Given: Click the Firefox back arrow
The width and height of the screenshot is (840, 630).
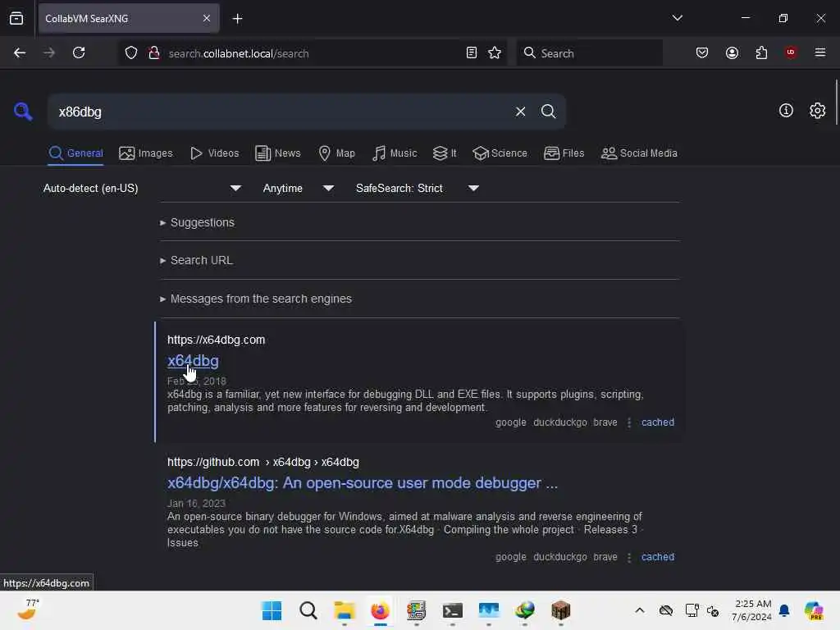Looking at the screenshot, I should click(x=20, y=53).
